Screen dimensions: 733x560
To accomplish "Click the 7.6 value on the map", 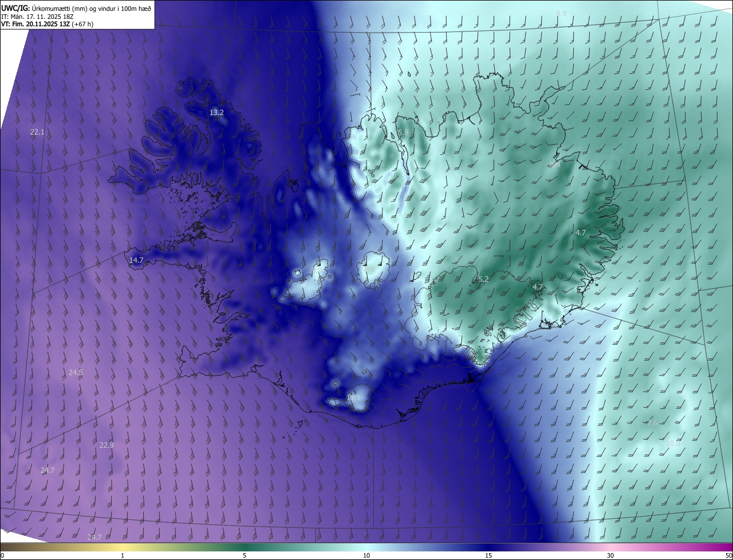I will click(x=652, y=423).
